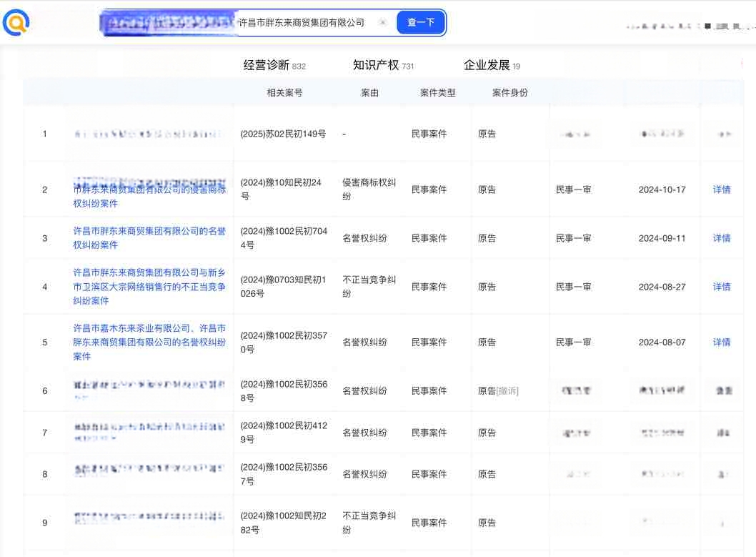Open 许昌市胖东来商贸集团有限公司的名誉权纠纷案件 link
Screen dimensions: 756x557
(149, 238)
